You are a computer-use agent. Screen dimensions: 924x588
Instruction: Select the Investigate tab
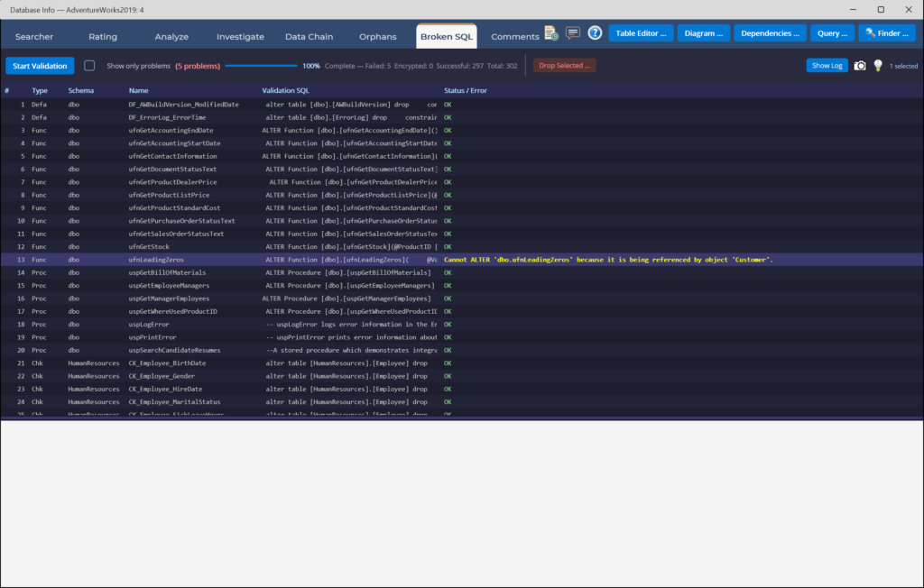click(x=240, y=37)
